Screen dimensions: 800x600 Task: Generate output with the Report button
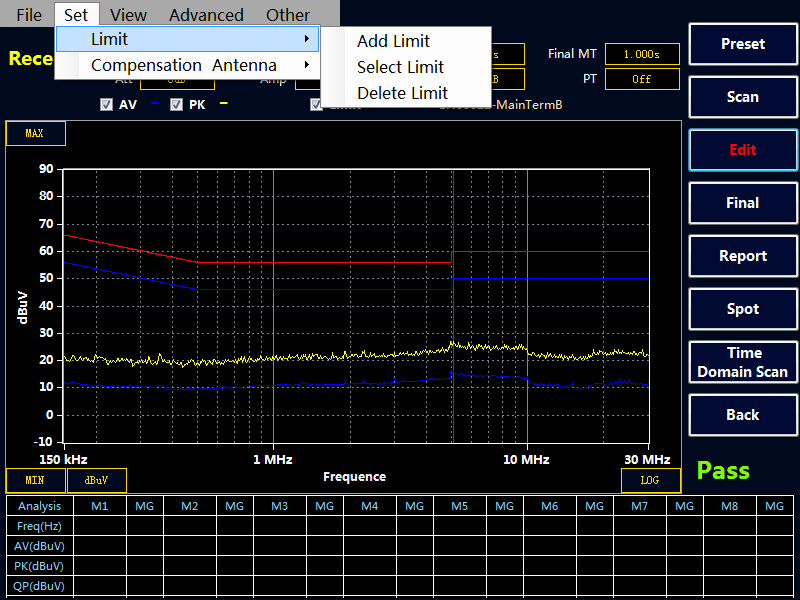(742, 256)
